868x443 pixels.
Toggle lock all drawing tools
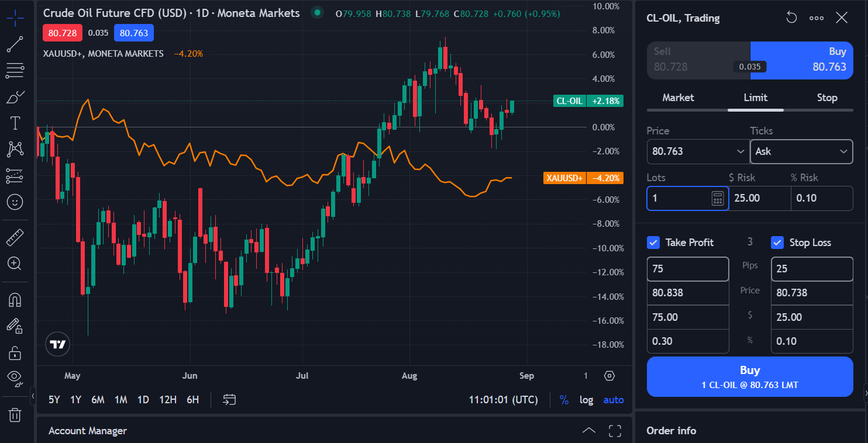click(15, 353)
